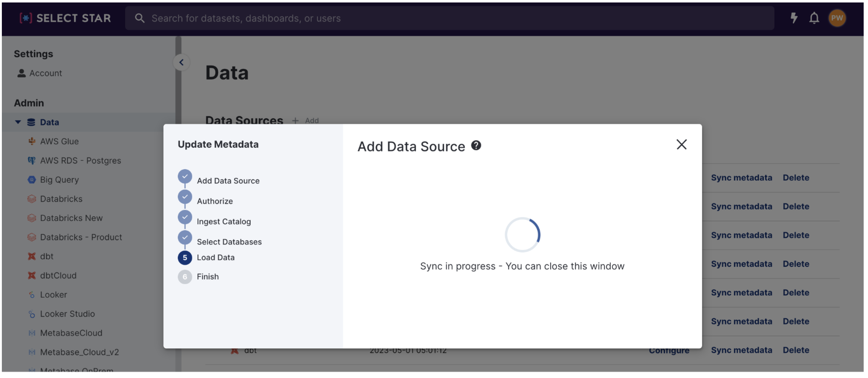868x378 pixels.
Task: Click Configure link for dbt row
Action: tap(669, 351)
